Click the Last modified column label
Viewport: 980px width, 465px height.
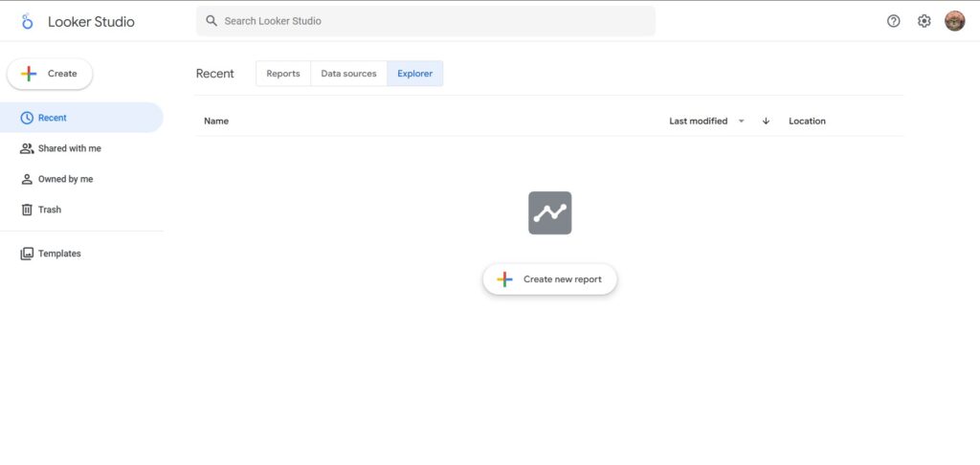pos(698,122)
